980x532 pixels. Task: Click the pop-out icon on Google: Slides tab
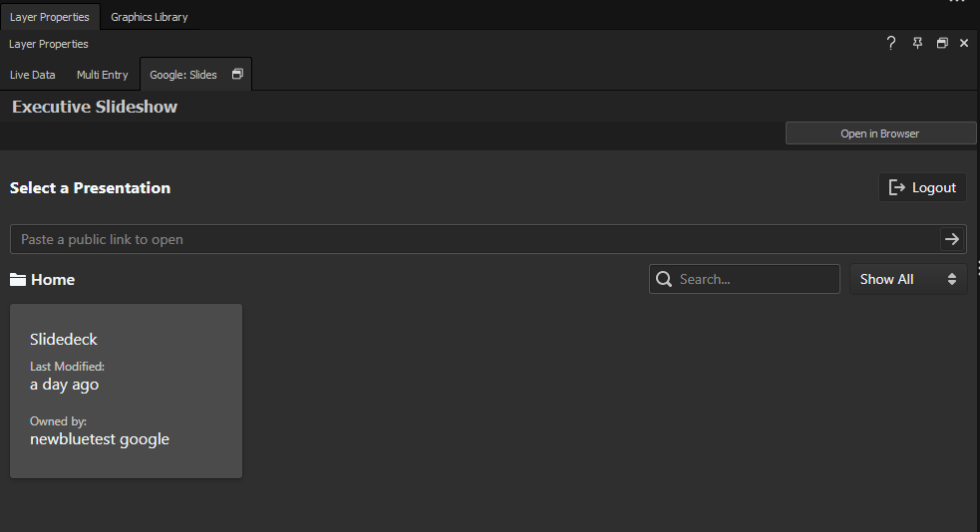click(x=237, y=75)
